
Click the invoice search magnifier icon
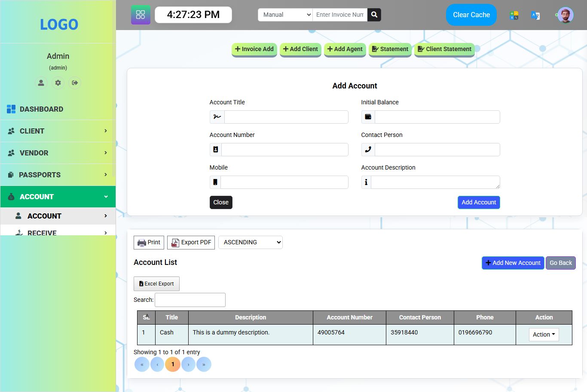click(374, 15)
